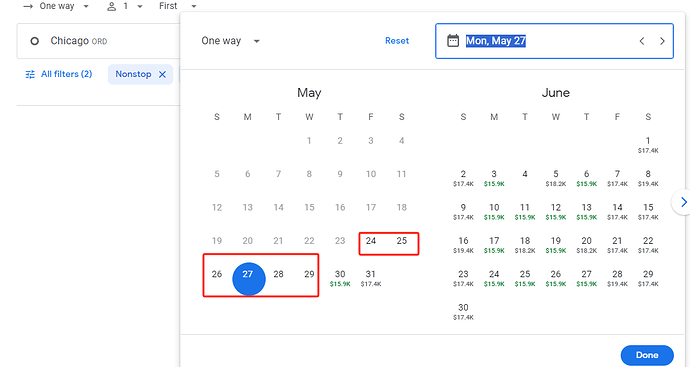
Task: Select June 24 in calendar
Action: point(494,278)
